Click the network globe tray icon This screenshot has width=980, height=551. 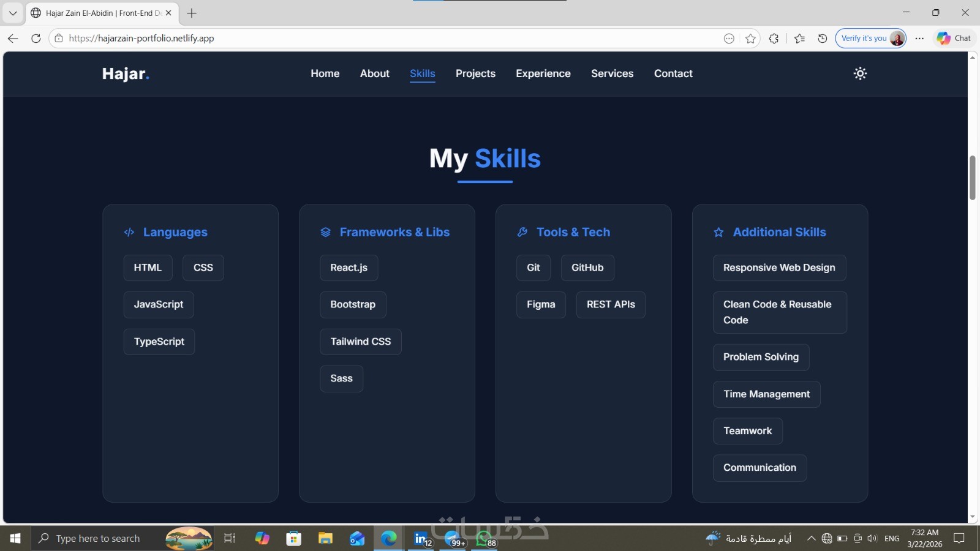pos(827,538)
